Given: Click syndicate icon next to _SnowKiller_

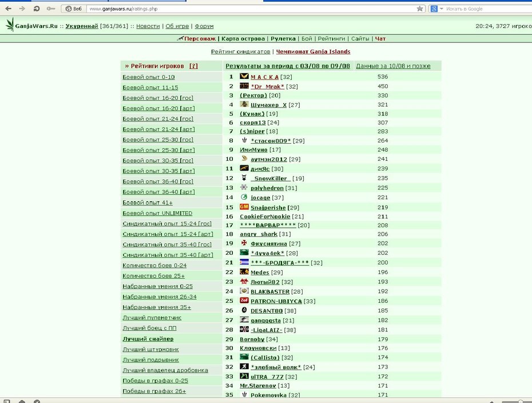Looking at the screenshot, I should [244, 177].
